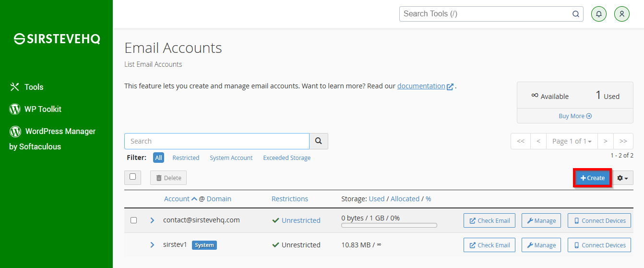Screen dimensions: 644x268
Task: Check Email for sirstev1
Action: pos(489,245)
